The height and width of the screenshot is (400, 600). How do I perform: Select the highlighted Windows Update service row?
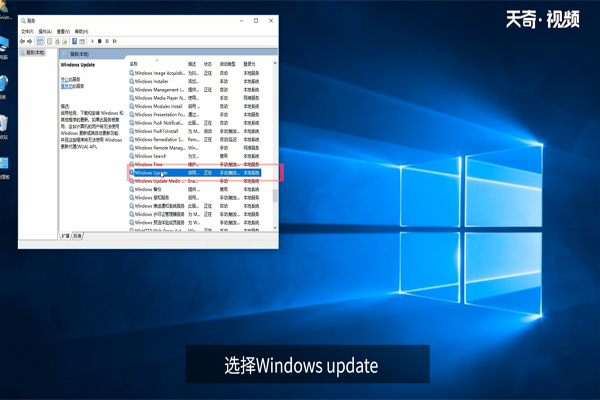195,173
